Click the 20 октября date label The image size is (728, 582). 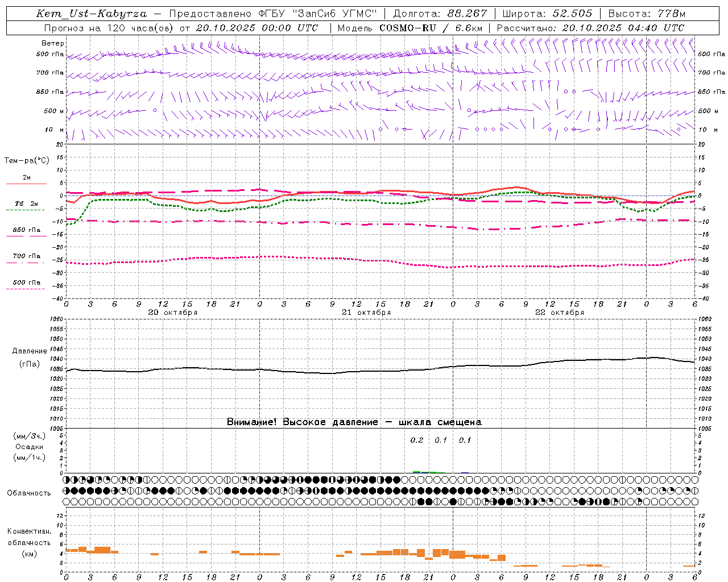pyautogui.click(x=173, y=313)
